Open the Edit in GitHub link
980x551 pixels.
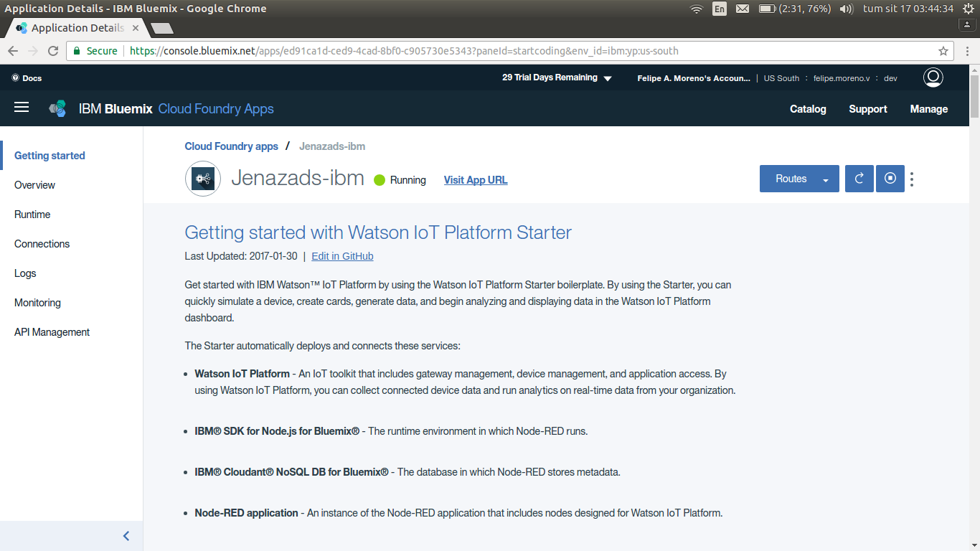click(x=342, y=256)
